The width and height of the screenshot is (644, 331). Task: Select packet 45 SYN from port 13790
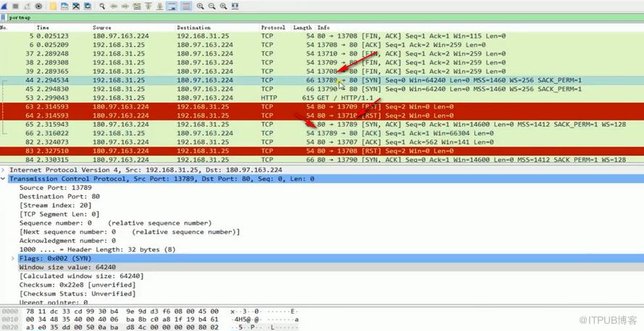point(322,89)
